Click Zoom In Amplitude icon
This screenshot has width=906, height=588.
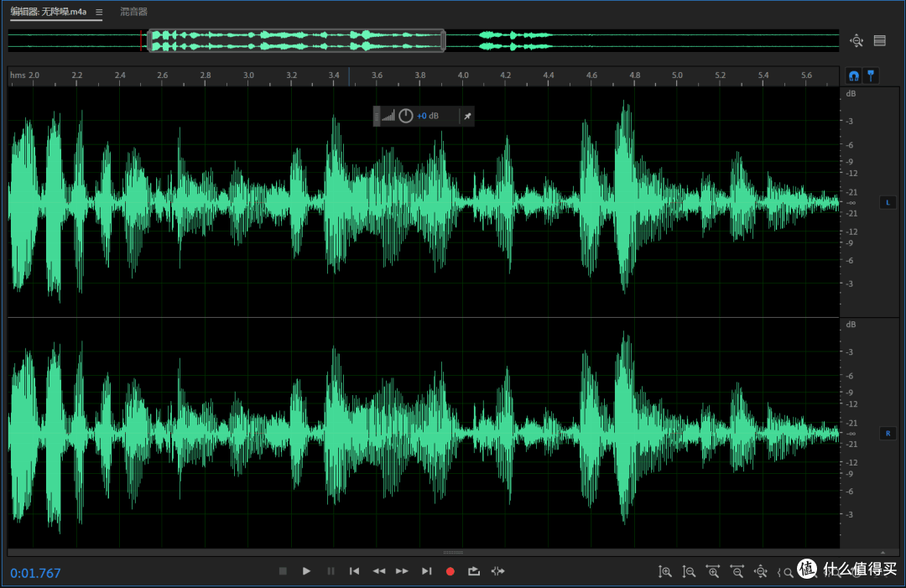[x=665, y=572]
